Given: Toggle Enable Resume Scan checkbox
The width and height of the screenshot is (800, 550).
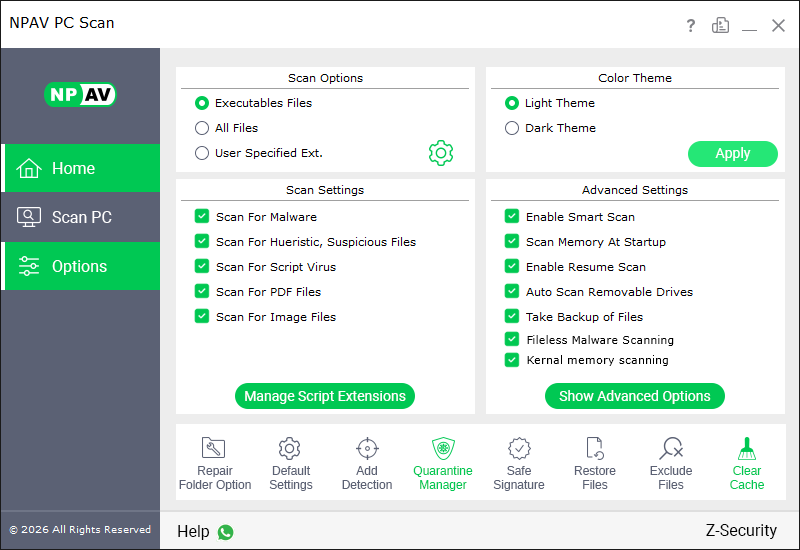Looking at the screenshot, I should tap(512, 266).
